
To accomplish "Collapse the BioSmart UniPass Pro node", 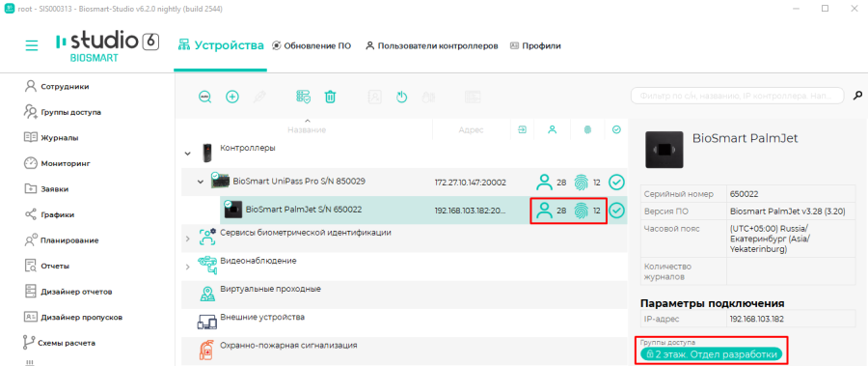I will click(201, 182).
